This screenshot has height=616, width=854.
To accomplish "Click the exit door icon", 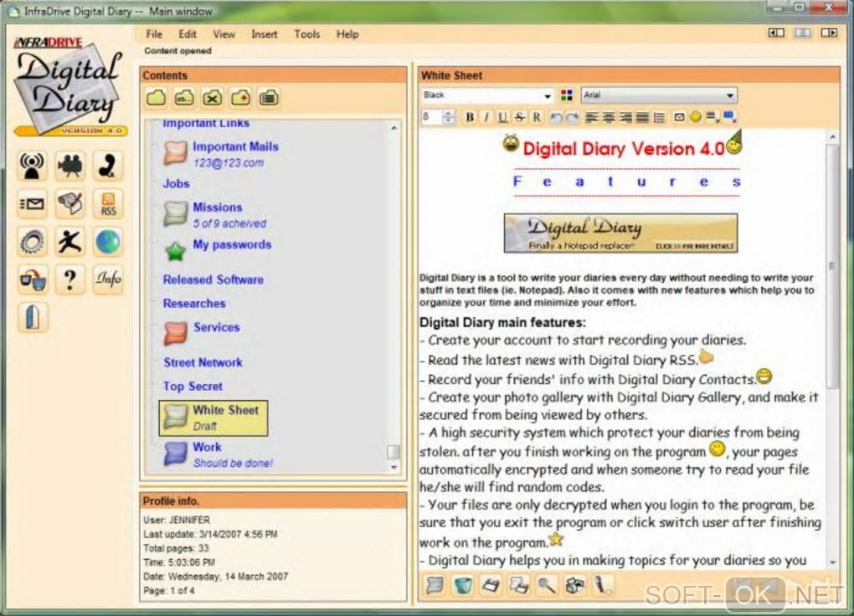I will tap(32, 317).
